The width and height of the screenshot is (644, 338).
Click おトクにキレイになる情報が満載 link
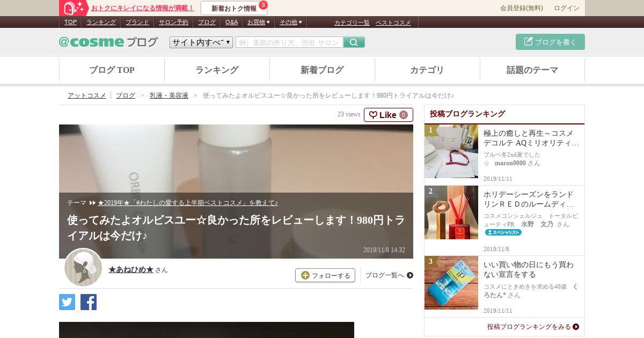click(x=143, y=8)
